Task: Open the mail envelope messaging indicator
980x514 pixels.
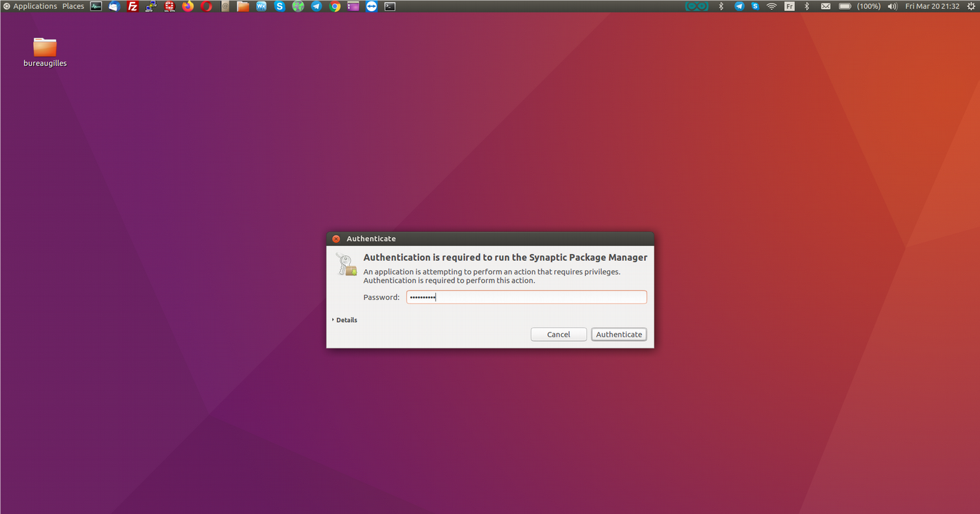Action: (x=825, y=6)
